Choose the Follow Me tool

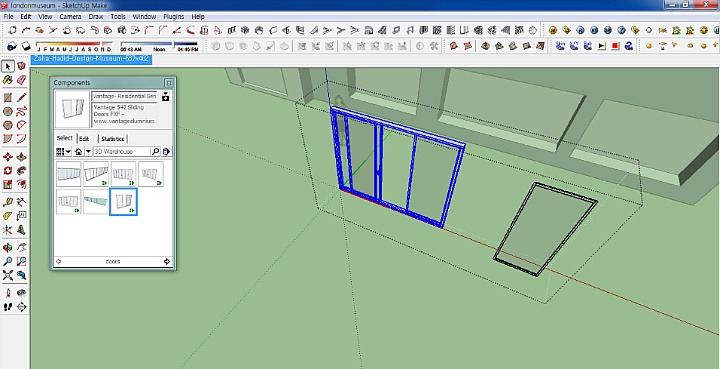tap(21, 171)
